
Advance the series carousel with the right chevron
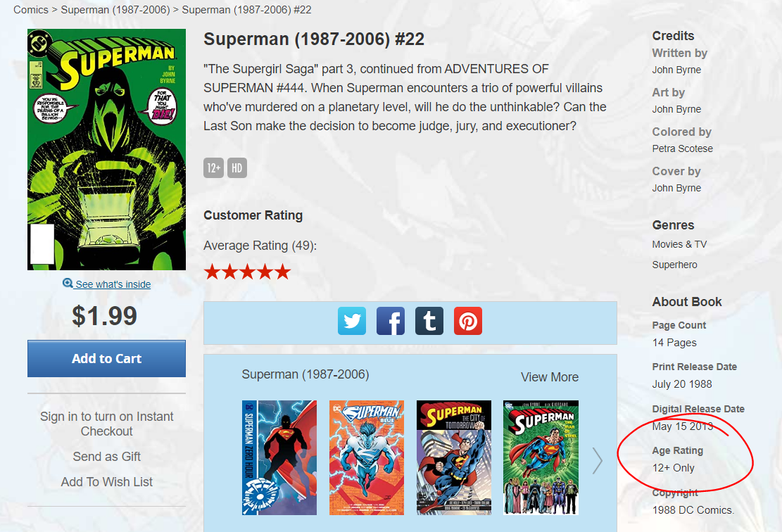tap(598, 460)
